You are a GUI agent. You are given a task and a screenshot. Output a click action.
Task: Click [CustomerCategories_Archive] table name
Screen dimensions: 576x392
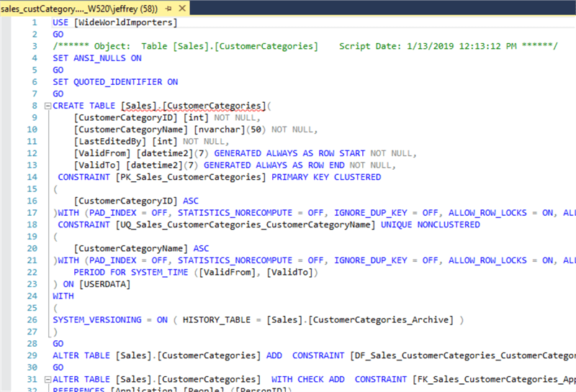(x=382, y=319)
